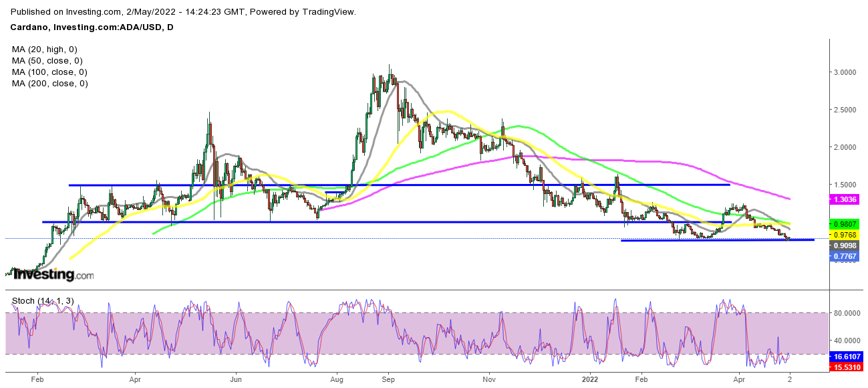Select the MA (50, close, 0) indicator label
Viewport: 868px width, 388px height.
48,61
